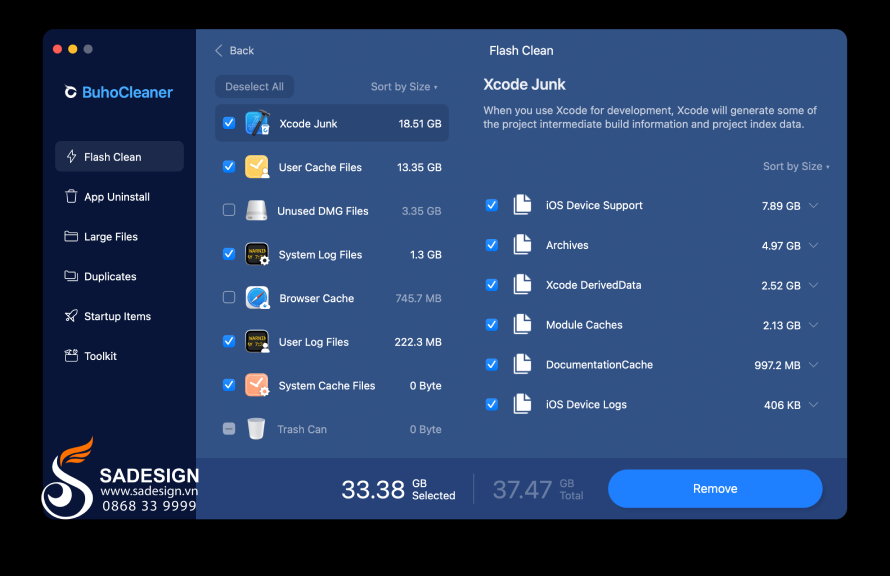
Task: Click the User Cache Files icon
Action: (x=257, y=167)
